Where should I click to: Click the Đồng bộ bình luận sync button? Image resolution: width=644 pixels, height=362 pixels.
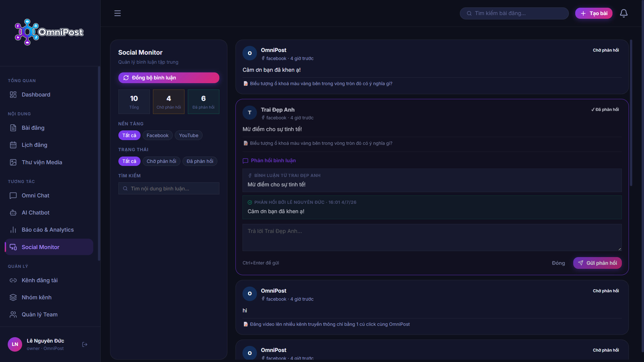(169, 78)
